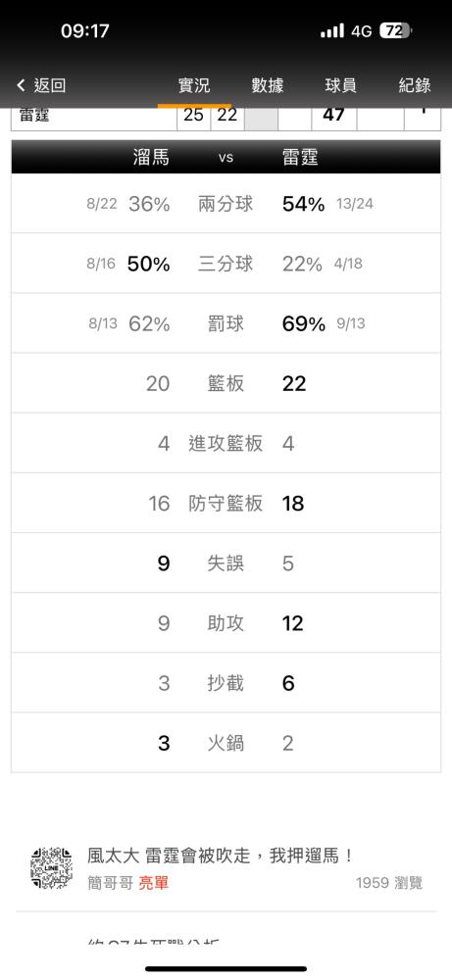The height and width of the screenshot is (980, 452).
Task: Tap the 雷霆 header in comparison table
Action: point(300,157)
